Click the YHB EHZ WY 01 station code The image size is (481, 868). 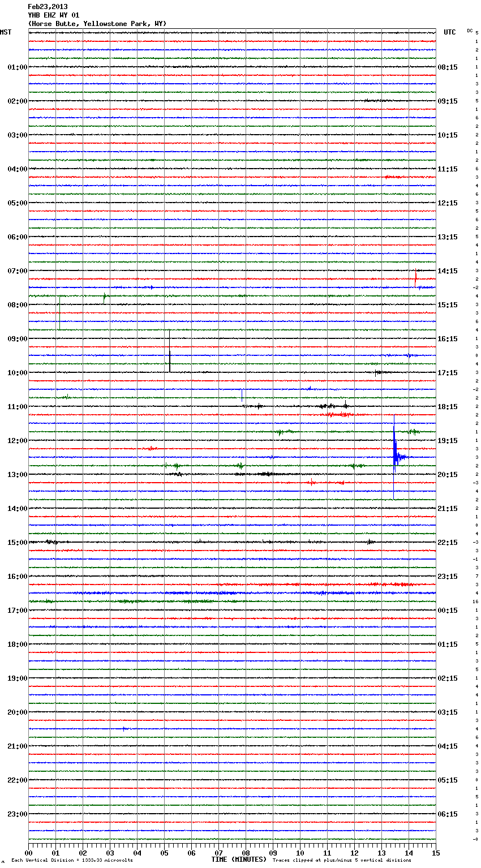[x=53, y=15]
